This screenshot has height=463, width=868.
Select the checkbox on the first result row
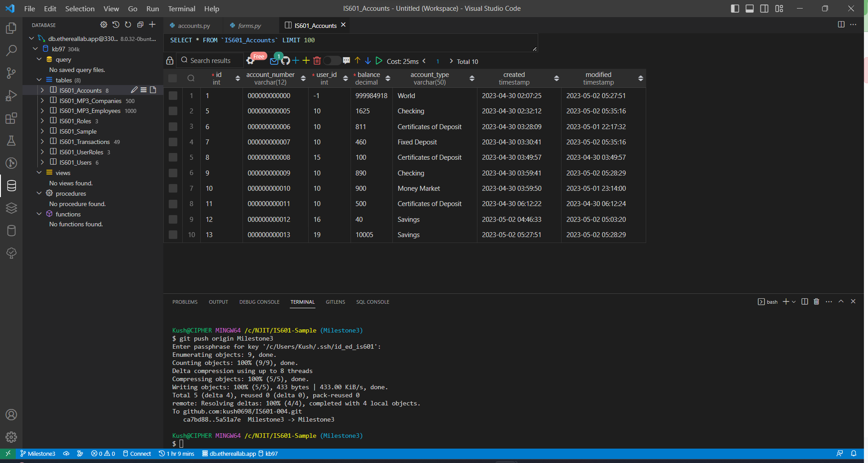point(173,95)
